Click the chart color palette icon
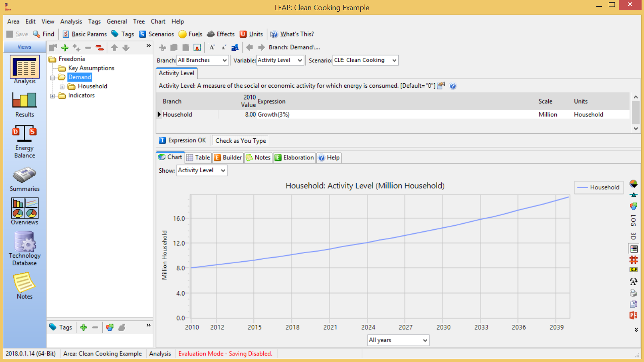The image size is (644, 362). [x=633, y=206]
